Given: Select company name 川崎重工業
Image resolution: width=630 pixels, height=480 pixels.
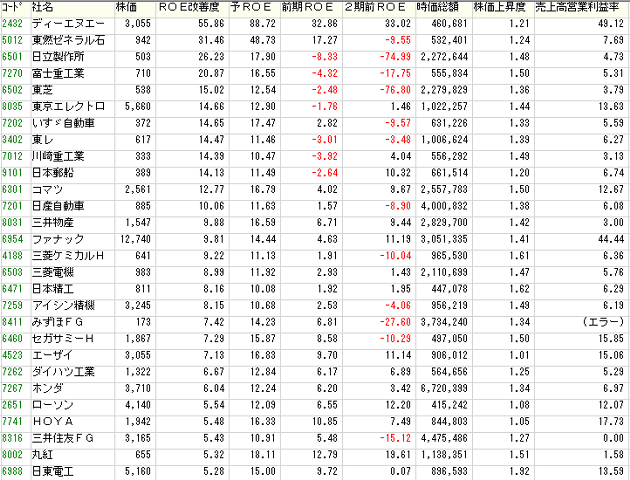Looking at the screenshot, I should click(x=58, y=156).
